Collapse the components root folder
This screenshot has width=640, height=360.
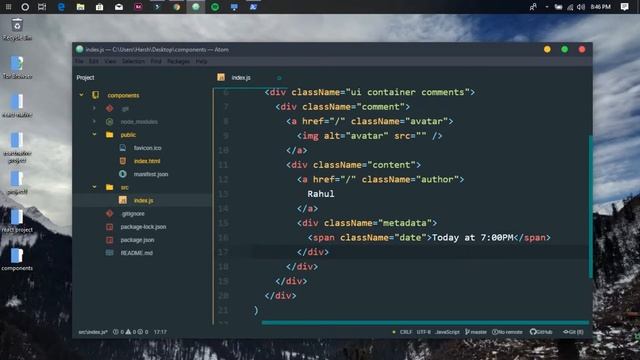click(x=82, y=95)
